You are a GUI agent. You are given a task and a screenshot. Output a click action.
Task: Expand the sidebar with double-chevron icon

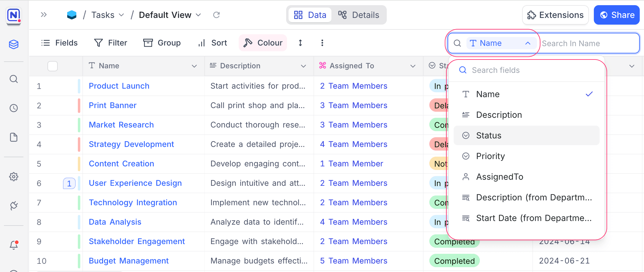44,15
